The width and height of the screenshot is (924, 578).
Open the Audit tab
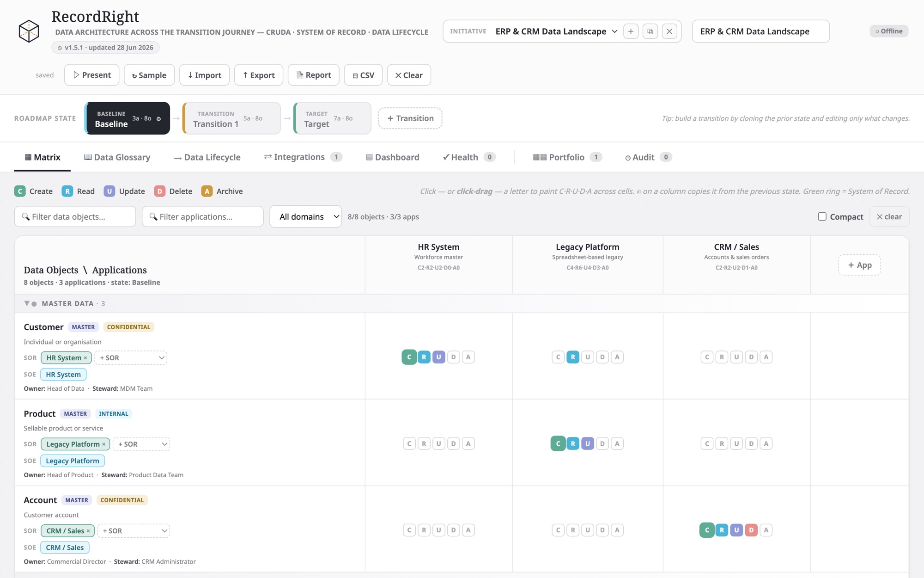(648, 157)
